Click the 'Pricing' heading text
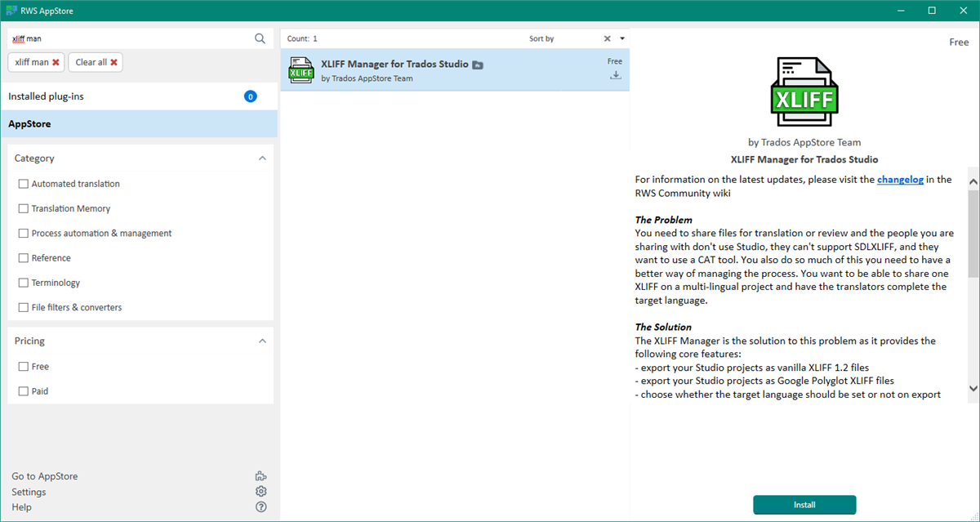Screen dimensions: 980x522 29,341
